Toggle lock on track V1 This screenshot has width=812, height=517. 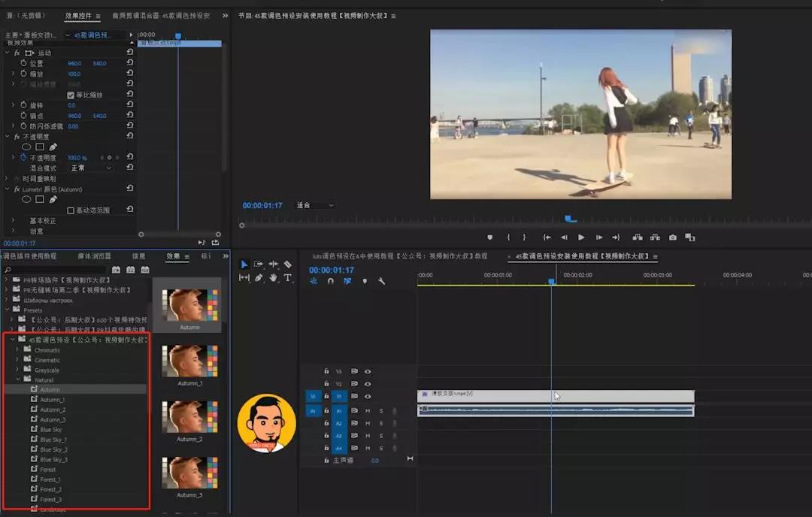(326, 397)
